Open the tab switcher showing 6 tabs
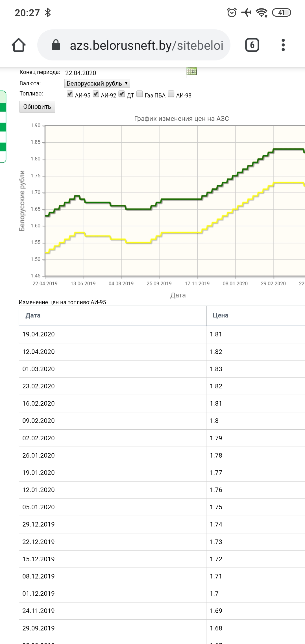Screen dimensions: 305x644 point(252,45)
